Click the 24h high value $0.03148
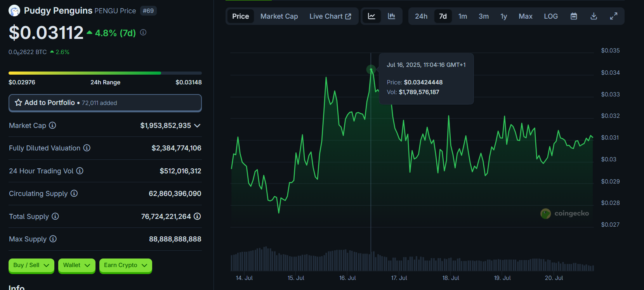 [189, 82]
